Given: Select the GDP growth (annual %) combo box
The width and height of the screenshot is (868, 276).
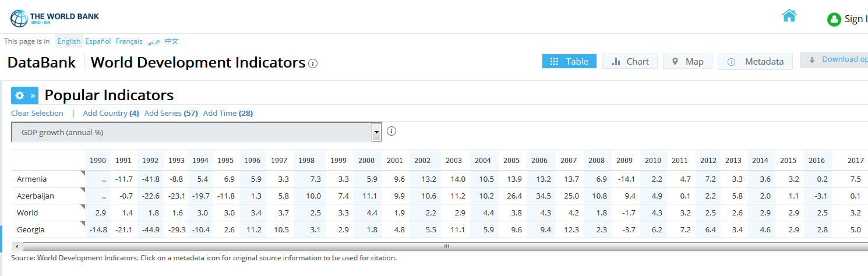Looking at the screenshot, I should pyautogui.click(x=196, y=132).
